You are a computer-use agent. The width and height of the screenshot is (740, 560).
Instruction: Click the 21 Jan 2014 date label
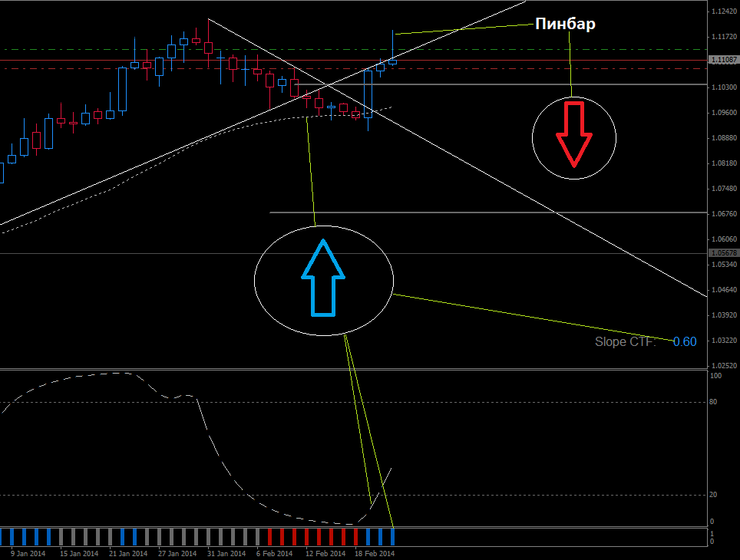coord(128,553)
